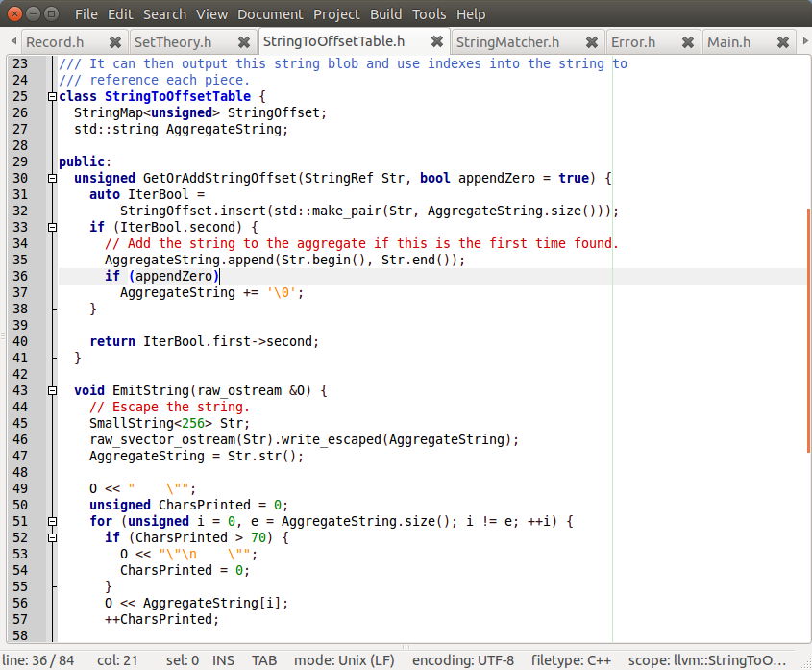
Task: Click GetOrAddStringOffset on line 30
Action: point(219,178)
